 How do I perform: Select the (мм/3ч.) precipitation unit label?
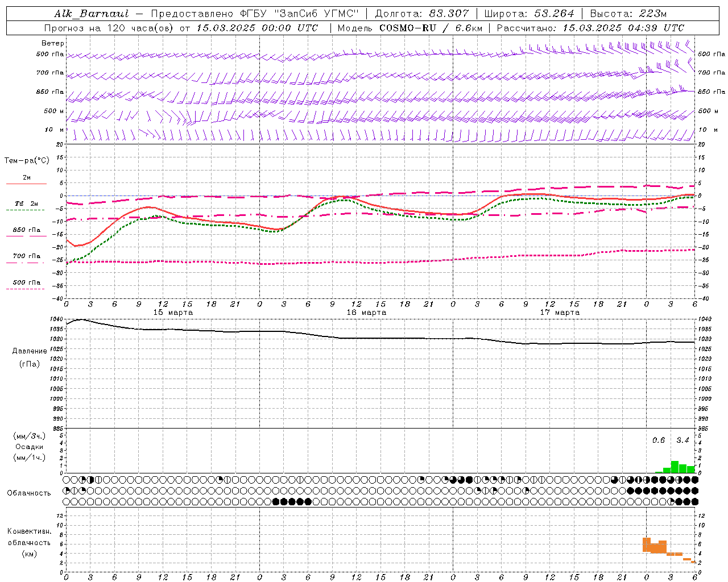coord(30,436)
